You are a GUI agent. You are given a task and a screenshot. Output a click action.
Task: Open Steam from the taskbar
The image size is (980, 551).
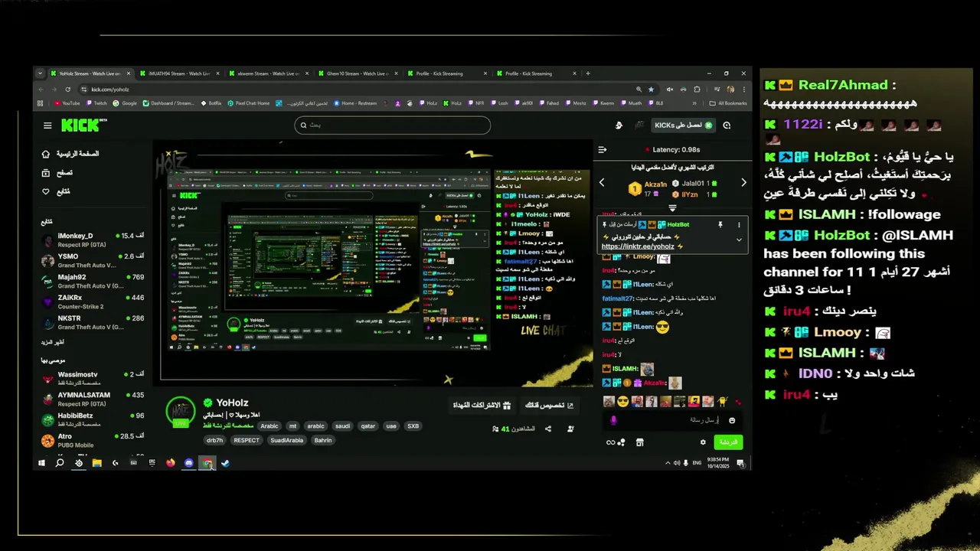pyautogui.click(x=225, y=463)
